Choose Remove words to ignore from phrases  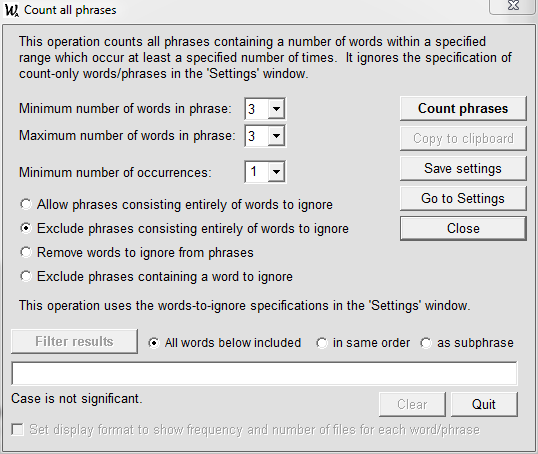(26, 252)
